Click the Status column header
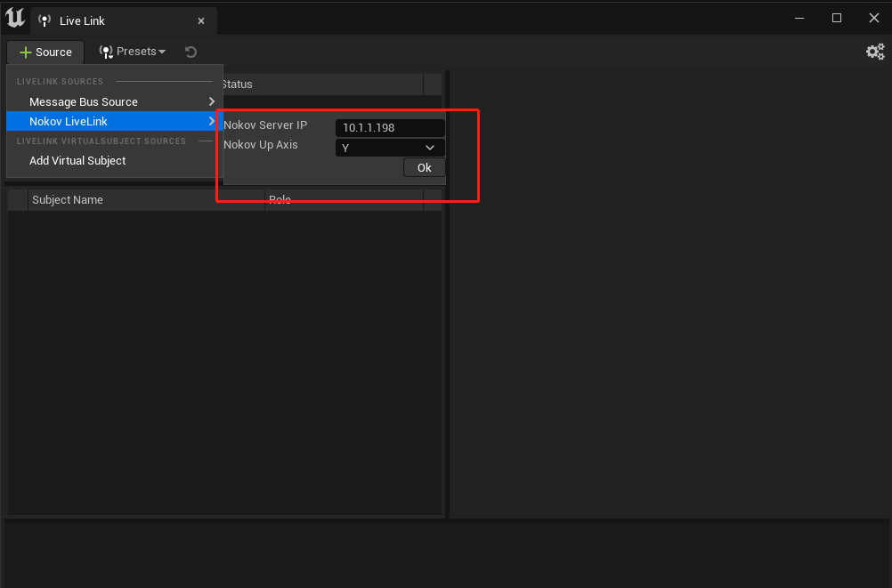 coord(237,85)
